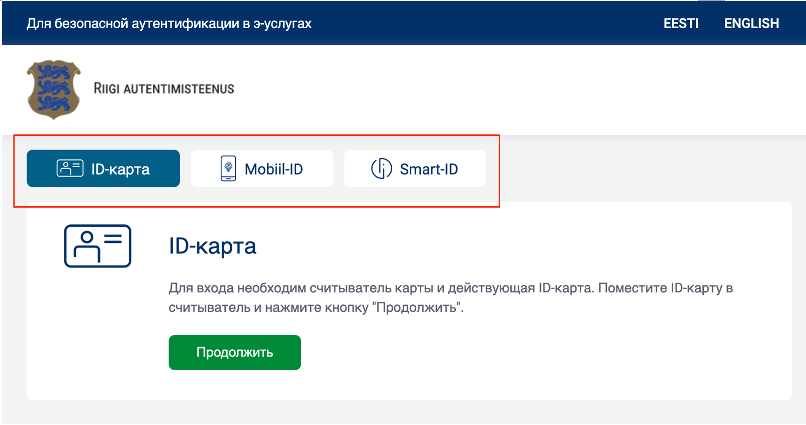Click the Smart-ID circular logo icon

point(381,169)
